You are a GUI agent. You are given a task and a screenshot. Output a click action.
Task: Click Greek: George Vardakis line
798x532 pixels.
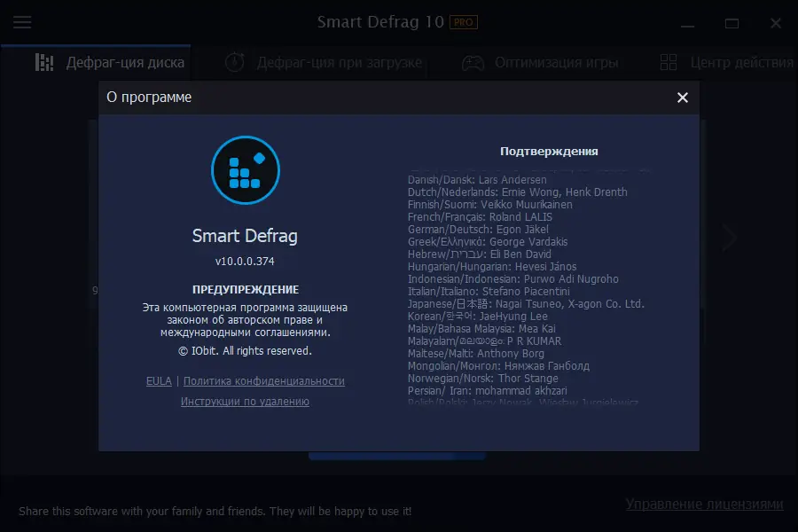click(x=488, y=242)
